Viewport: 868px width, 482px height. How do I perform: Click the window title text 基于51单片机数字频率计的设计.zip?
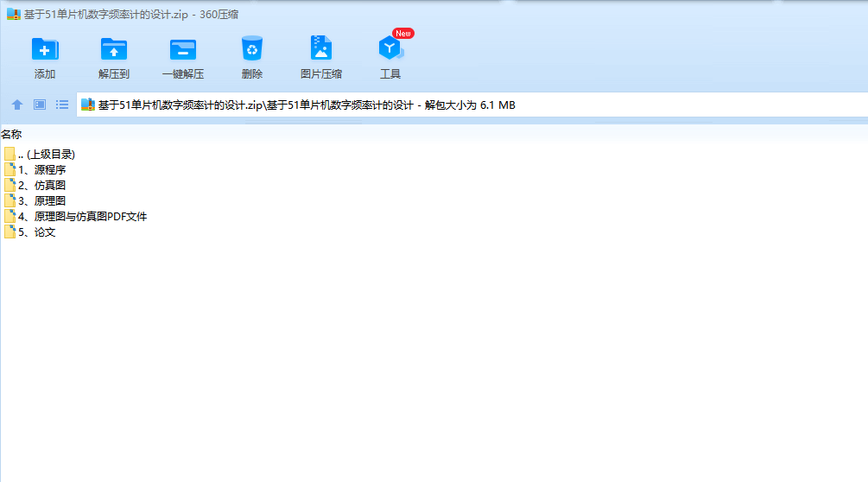click(x=105, y=15)
